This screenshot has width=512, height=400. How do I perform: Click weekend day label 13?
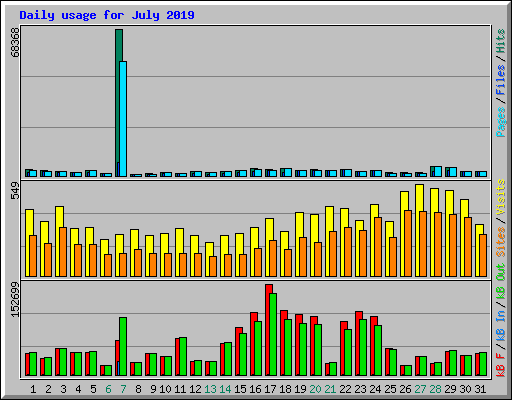[210, 389]
